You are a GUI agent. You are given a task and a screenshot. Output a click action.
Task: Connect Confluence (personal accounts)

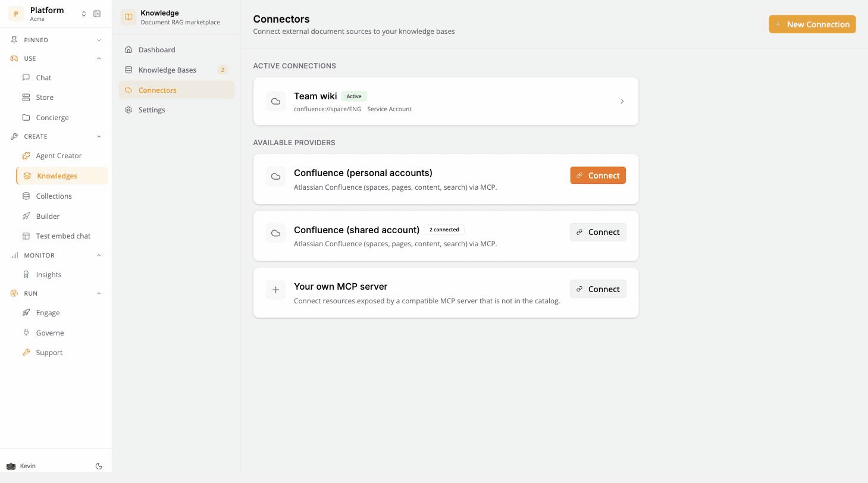coord(598,175)
